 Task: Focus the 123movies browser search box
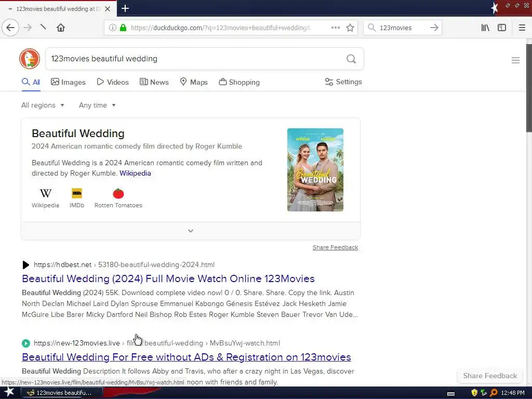[x=402, y=28]
